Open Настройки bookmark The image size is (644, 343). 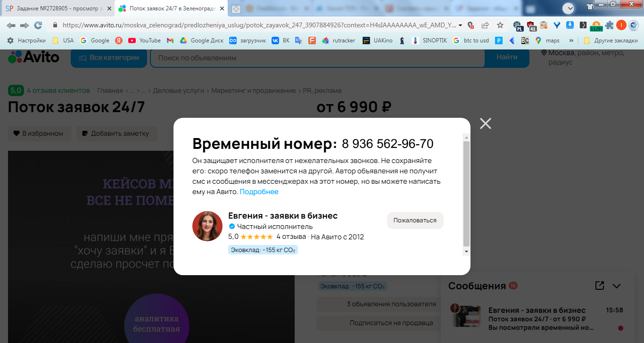26,41
